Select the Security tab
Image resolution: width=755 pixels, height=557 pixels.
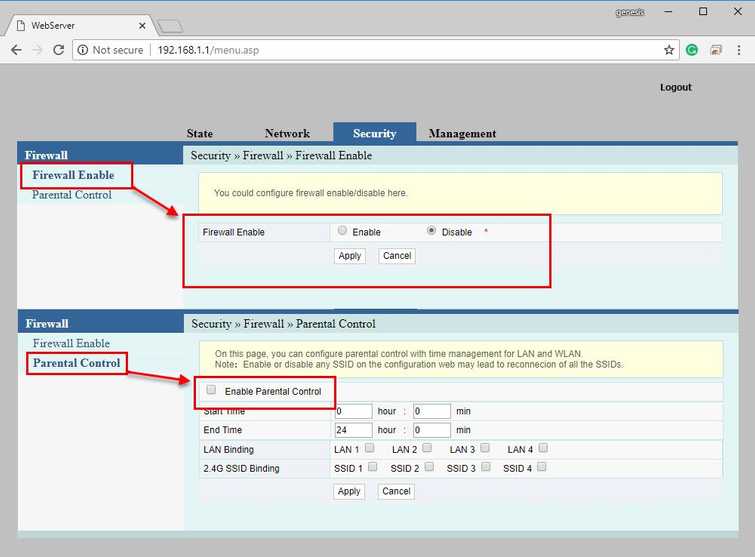[374, 133]
